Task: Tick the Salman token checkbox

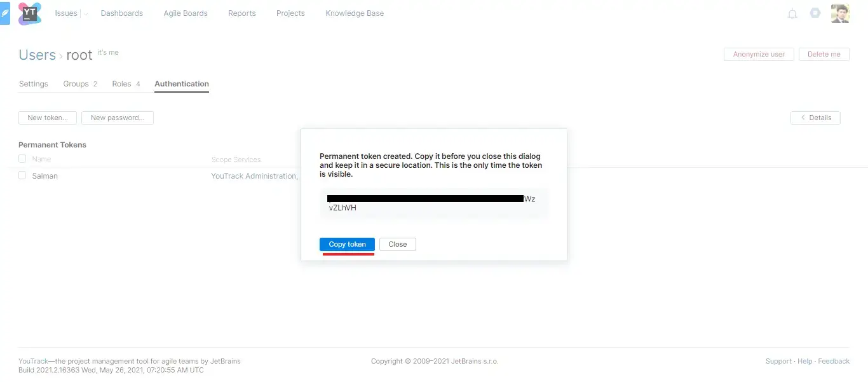Action: point(22,175)
